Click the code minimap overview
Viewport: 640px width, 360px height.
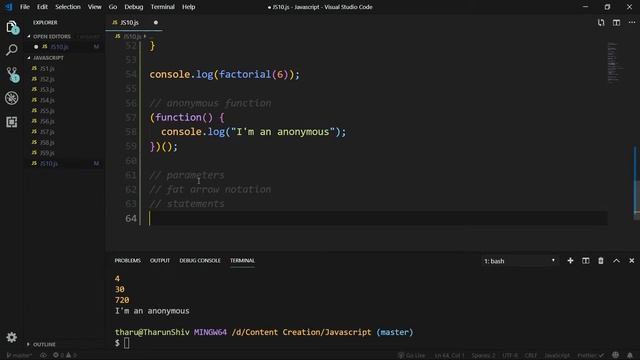[x=614, y=62]
